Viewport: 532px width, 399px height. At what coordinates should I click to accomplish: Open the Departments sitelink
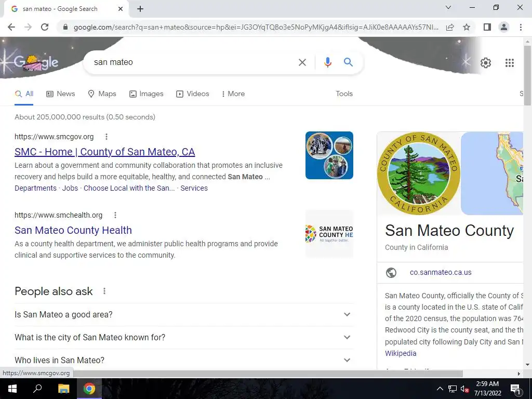(x=36, y=188)
